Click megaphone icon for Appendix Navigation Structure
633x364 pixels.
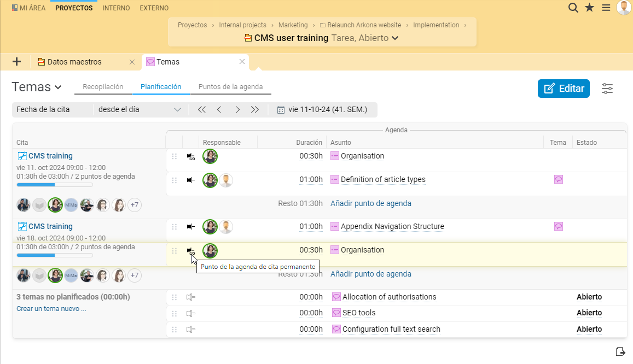190,227
